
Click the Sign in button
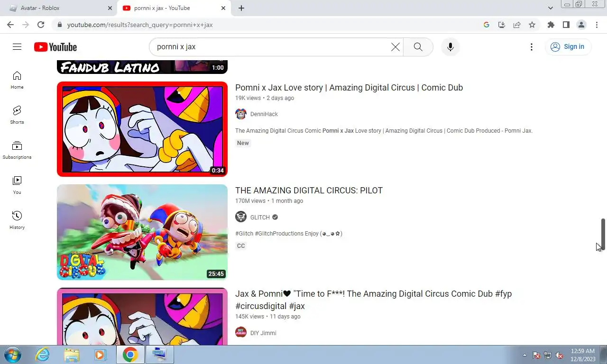pos(568,46)
